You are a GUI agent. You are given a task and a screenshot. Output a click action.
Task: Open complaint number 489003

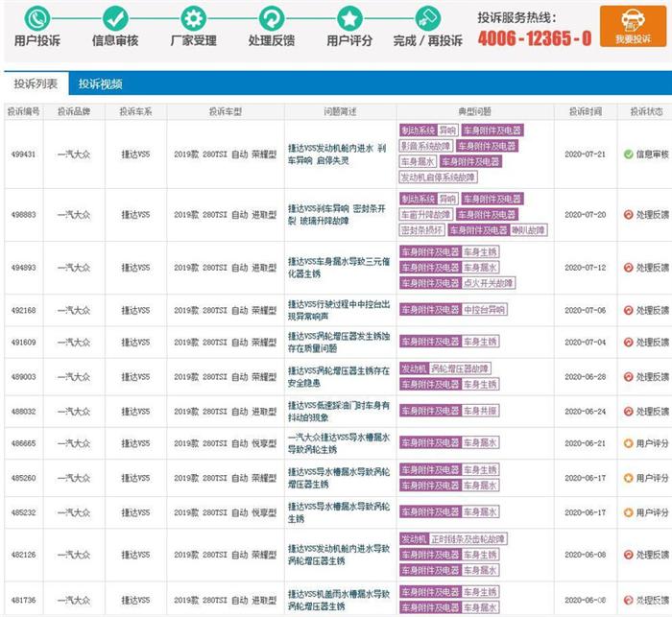pos(24,377)
